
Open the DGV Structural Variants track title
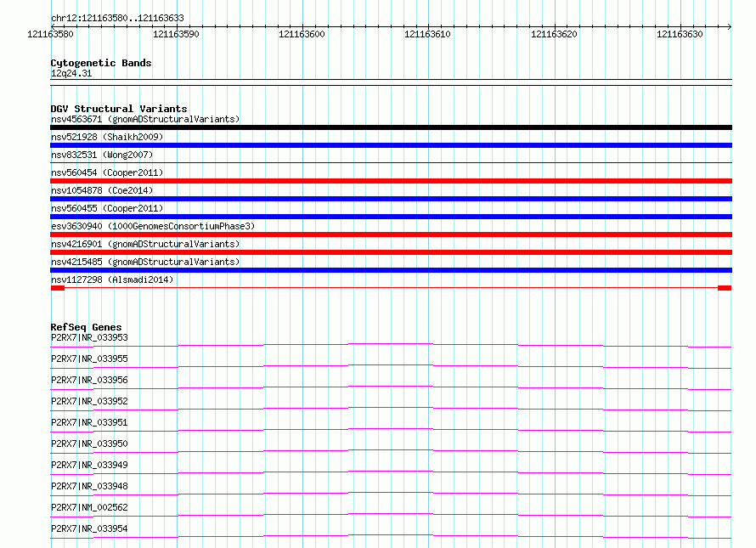[119, 109]
